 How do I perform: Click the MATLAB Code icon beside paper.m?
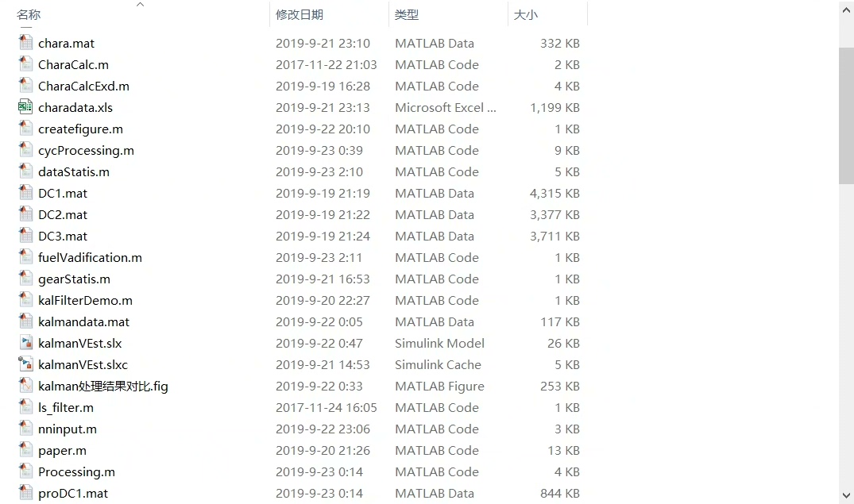24,450
